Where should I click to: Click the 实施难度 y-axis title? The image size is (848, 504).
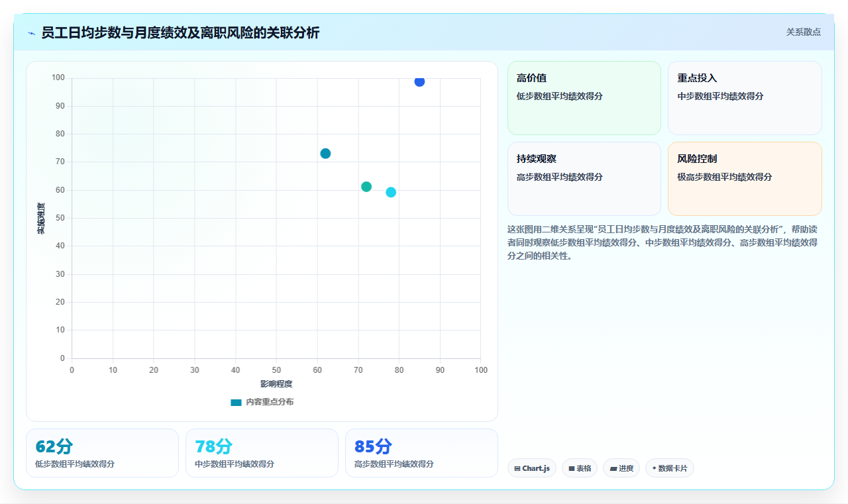coord(41,219)
